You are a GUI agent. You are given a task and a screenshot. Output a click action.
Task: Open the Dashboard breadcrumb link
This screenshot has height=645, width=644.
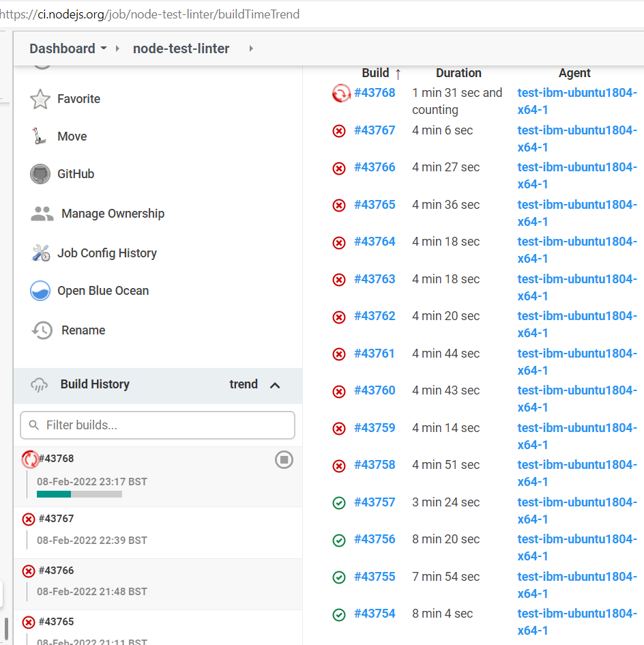click(62, 48)
